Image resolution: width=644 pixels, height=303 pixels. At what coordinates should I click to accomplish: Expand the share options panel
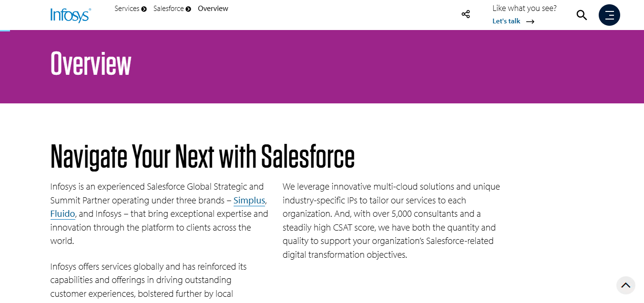click(466, 14)
